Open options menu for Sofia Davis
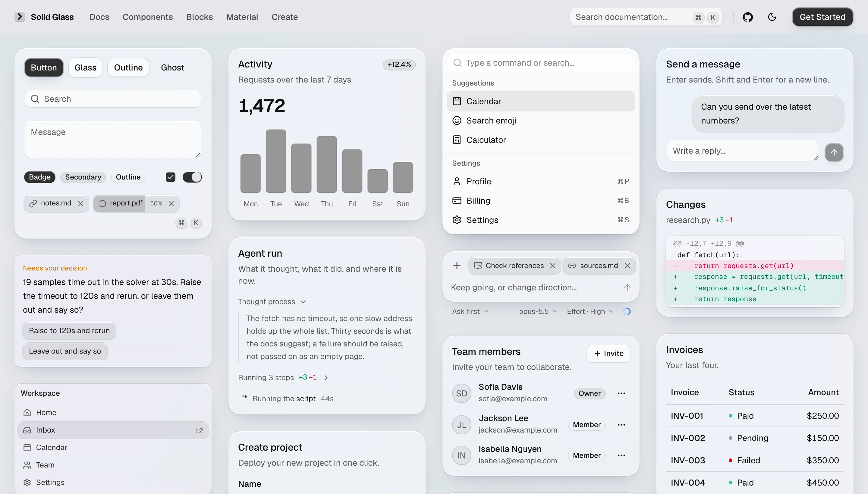The width and height of the screenshot is (868, 494). 621,393
